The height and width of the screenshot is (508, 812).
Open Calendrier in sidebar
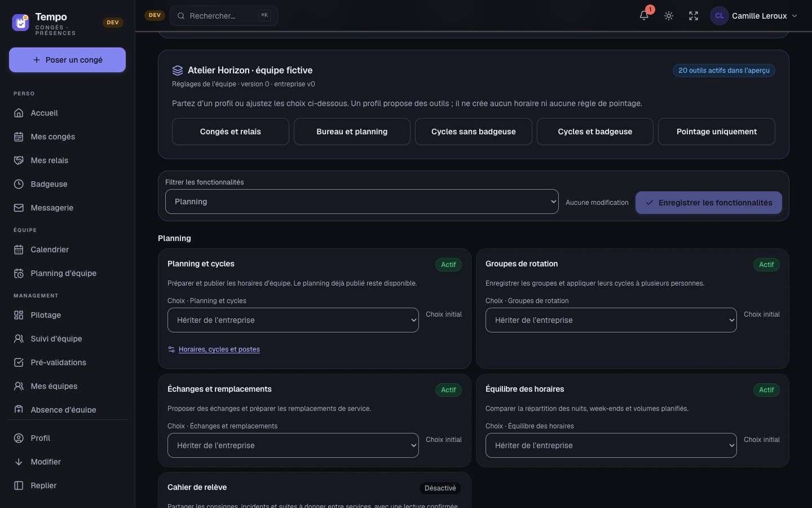(67, 249)
